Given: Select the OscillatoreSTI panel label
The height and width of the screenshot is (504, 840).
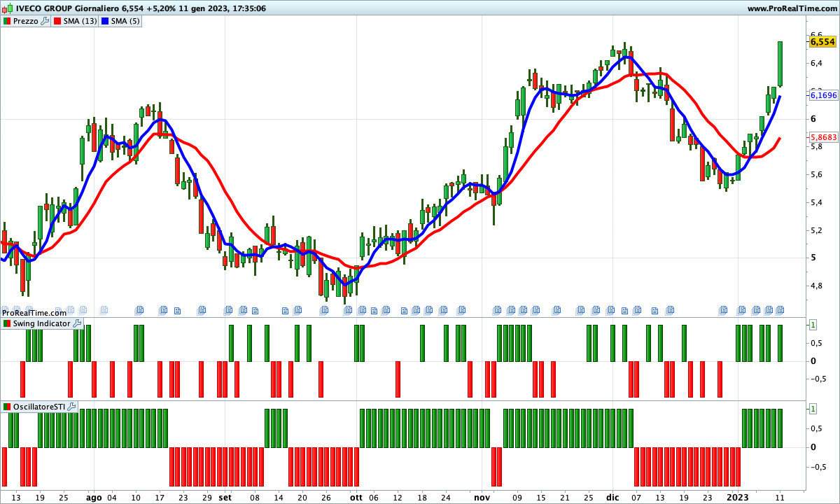Looking at the screenshot, I should point(39,407).
